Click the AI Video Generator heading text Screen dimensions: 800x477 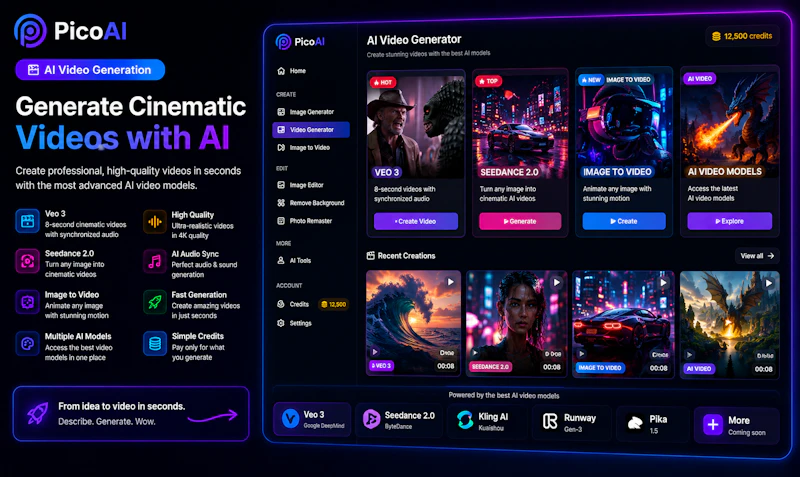click(414, 39)
